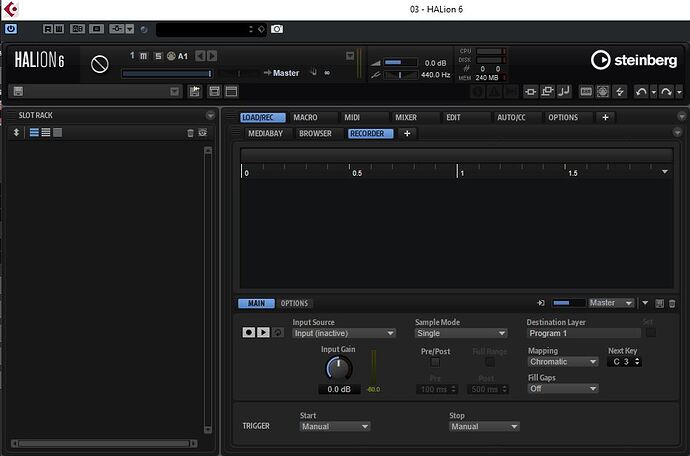Click the 0.0 dB master volume value
690x456 pixels.
pyautogui.click(x=435, y=63)
